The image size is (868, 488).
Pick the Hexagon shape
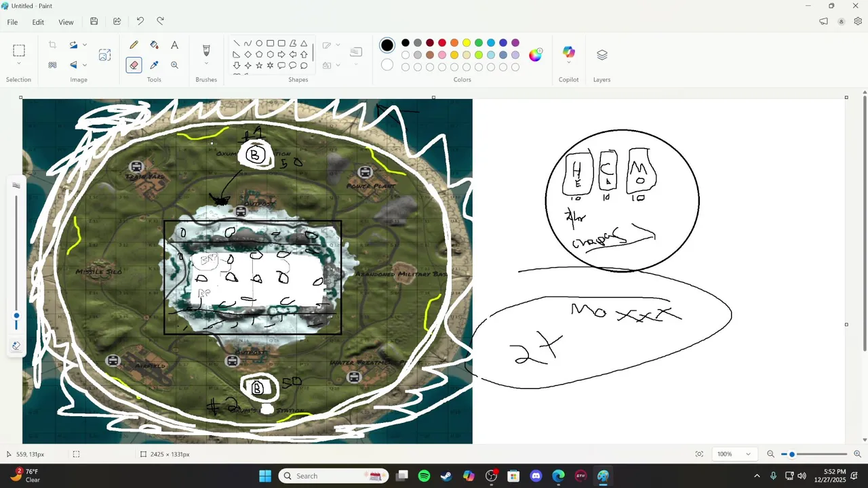tap(270, 54)
